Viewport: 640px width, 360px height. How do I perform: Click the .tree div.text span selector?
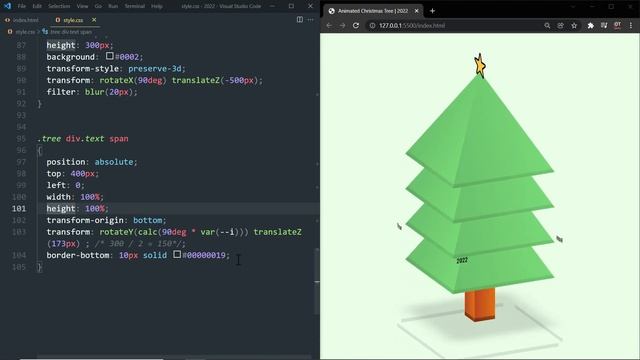[x=83, y=138]
